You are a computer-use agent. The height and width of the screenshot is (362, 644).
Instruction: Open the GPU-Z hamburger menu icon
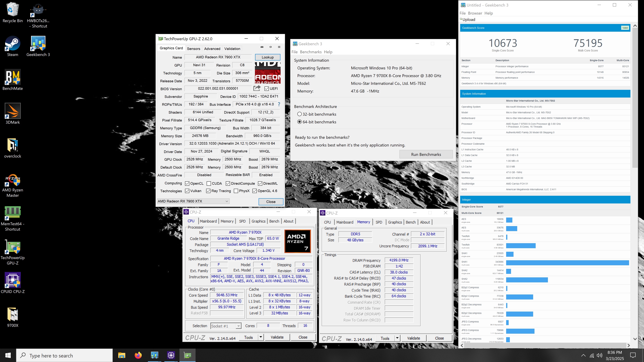[279, 47]
